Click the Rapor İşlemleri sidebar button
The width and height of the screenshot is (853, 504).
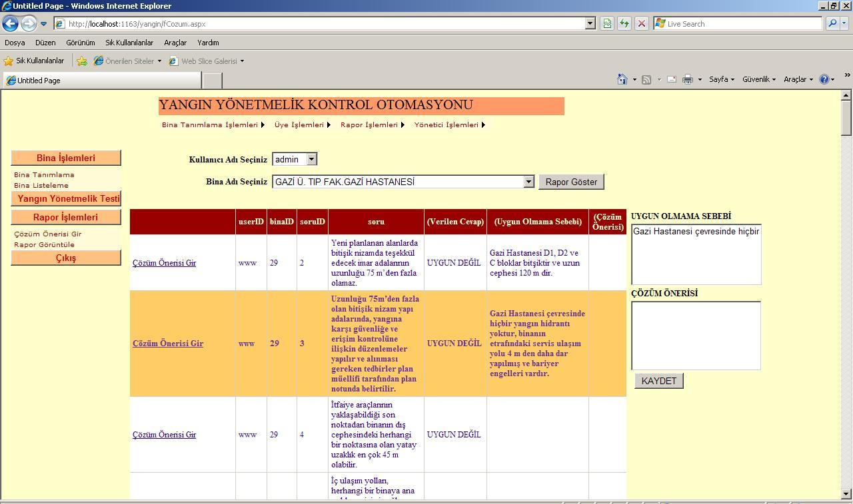(66, 217)
